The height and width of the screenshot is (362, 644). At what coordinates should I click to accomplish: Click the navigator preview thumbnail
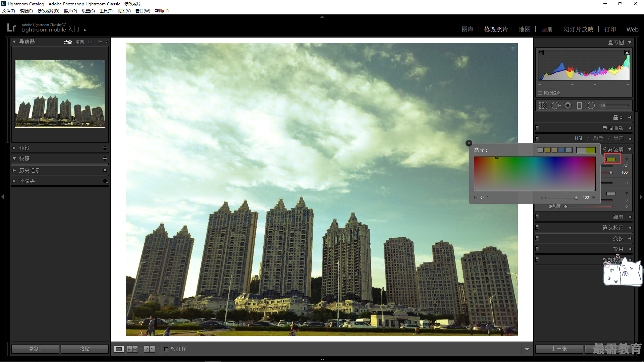click(x=60, y=94)
